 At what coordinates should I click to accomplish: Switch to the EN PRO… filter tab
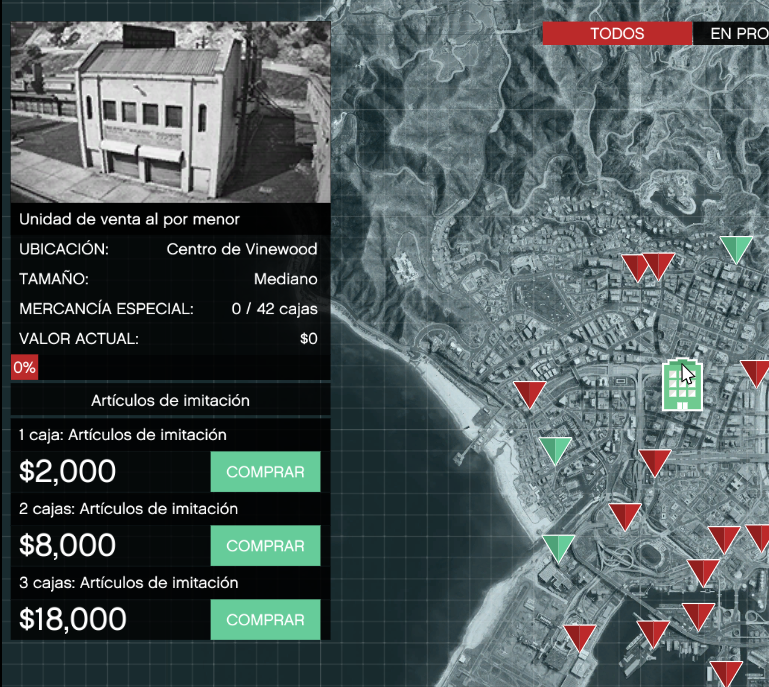pos(731,33)
